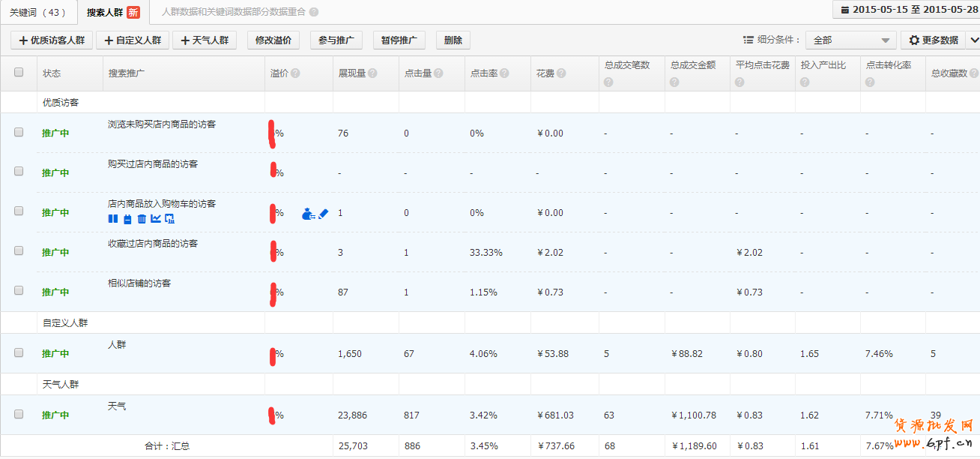Open the line chart icon in 购物车 visitor row
Viewport: 980px width, 459px height.
[156, 219]
